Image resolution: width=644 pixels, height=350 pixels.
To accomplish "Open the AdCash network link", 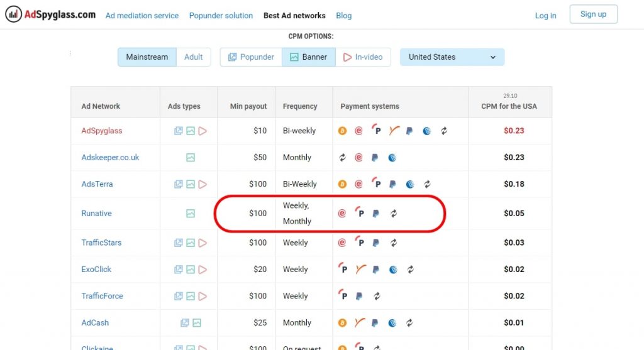I will [95, 323].
